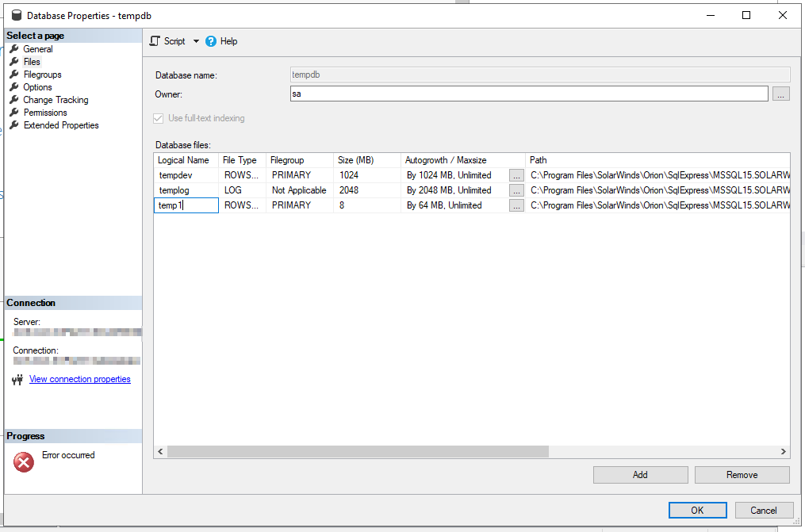Screen dimensions: 805x532
Task: Click the horizontal scrollbar right arrow
Action: 784,450
